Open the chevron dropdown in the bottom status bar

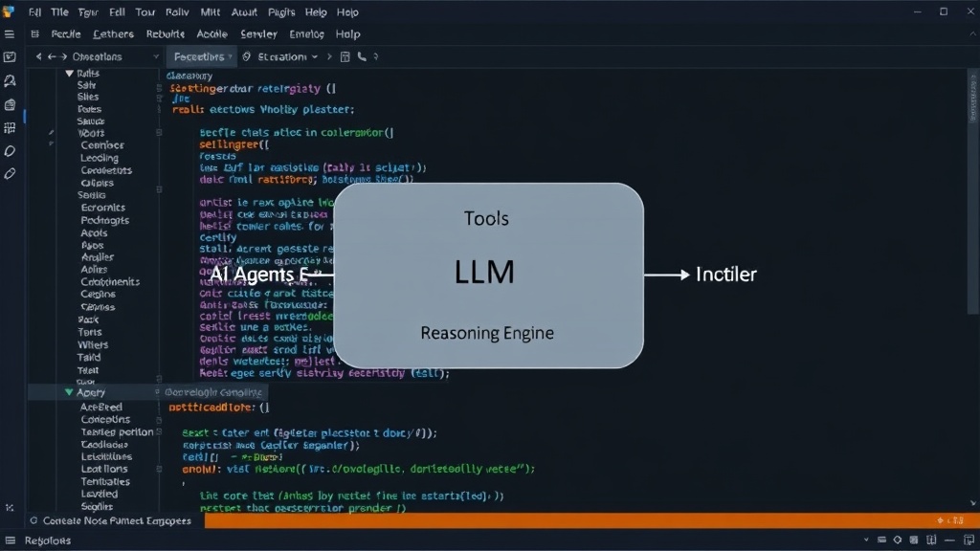point(866,540)
